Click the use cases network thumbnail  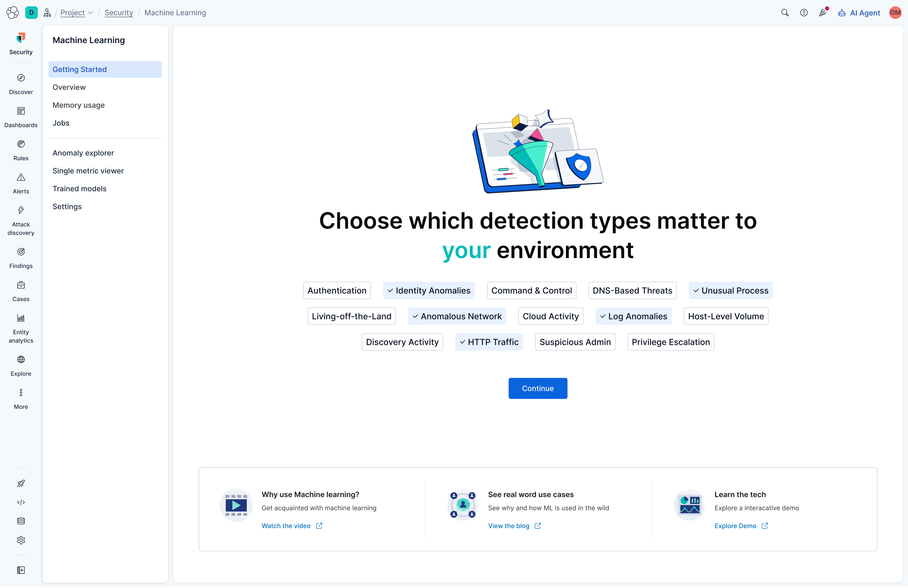pyautogui.click(x=463, y=505)
